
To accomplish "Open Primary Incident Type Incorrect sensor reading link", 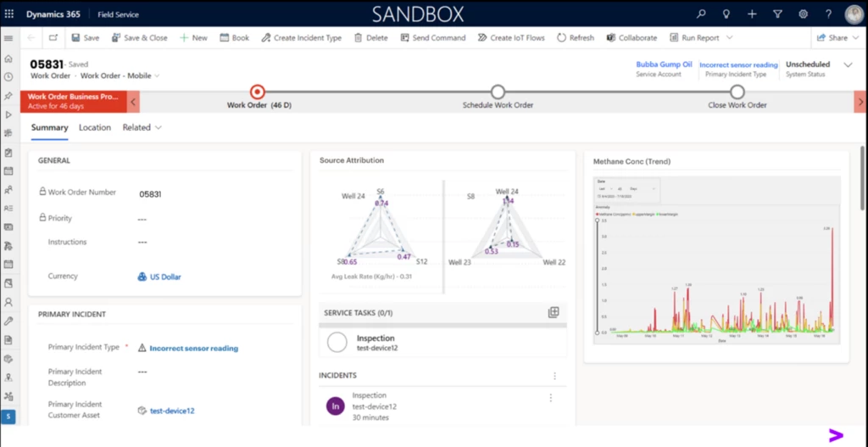I will (194, 349).
